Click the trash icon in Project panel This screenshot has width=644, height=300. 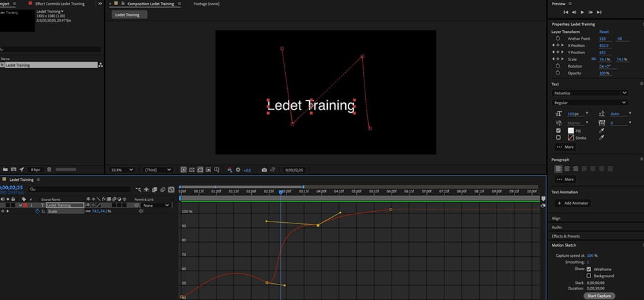[x=49, y=169]
